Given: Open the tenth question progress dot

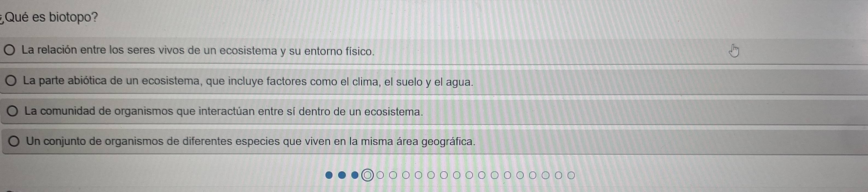Looking at the screenshot, I should coord(444,175).
